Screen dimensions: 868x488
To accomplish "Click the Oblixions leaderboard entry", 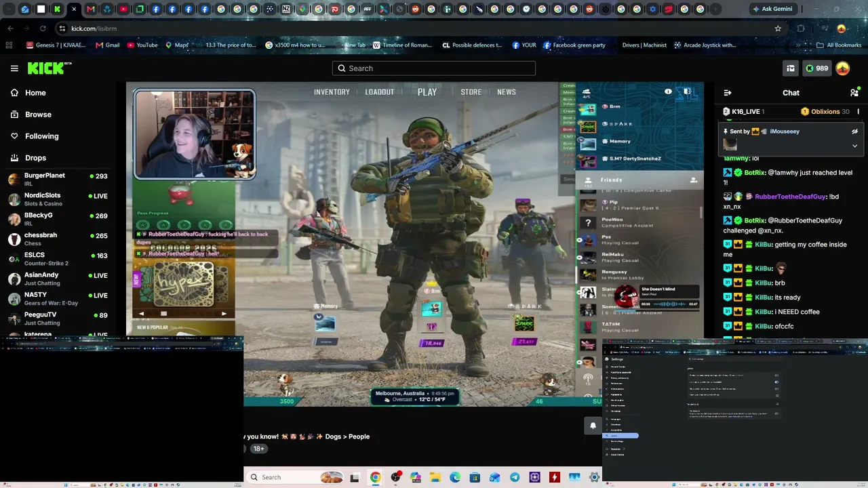I will click(825, 112).
